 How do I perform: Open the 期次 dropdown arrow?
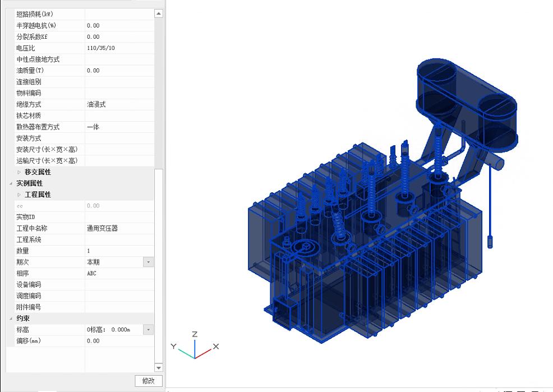(148, 262)
